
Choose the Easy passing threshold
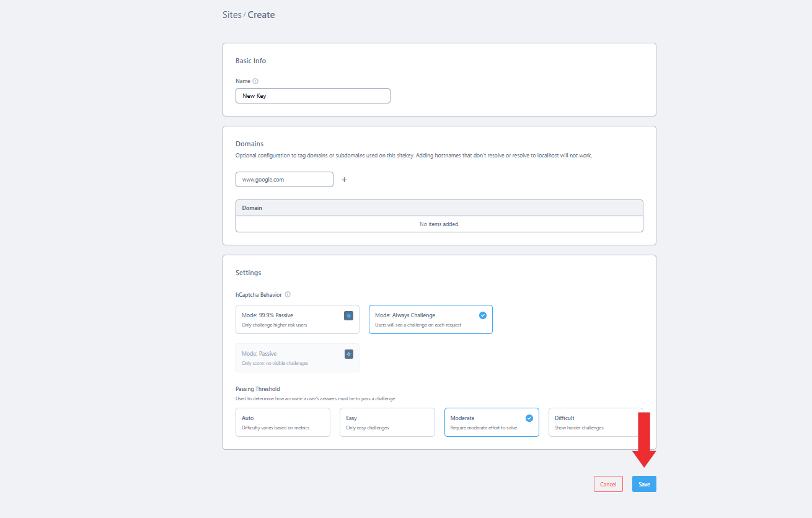coord(387,422)
